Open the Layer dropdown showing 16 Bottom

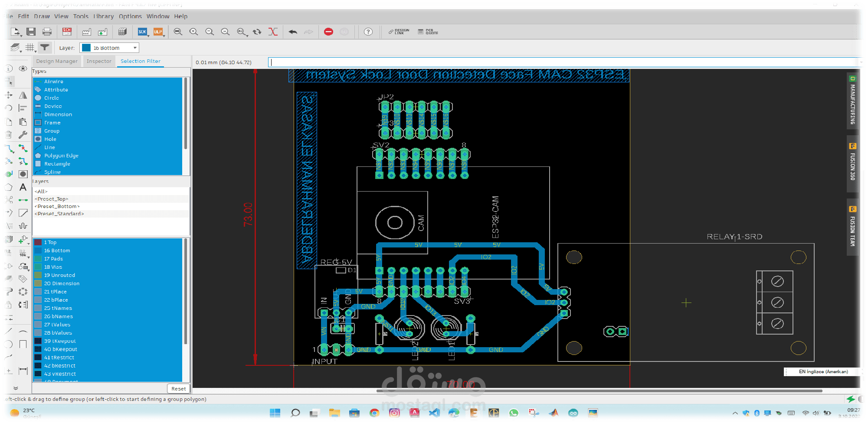(x=109, y=48)
